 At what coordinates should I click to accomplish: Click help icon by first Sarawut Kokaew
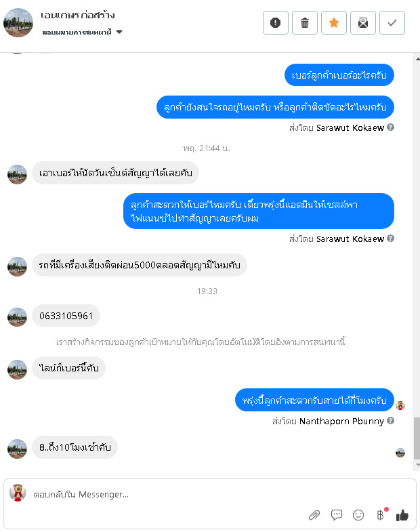[390, 127]
